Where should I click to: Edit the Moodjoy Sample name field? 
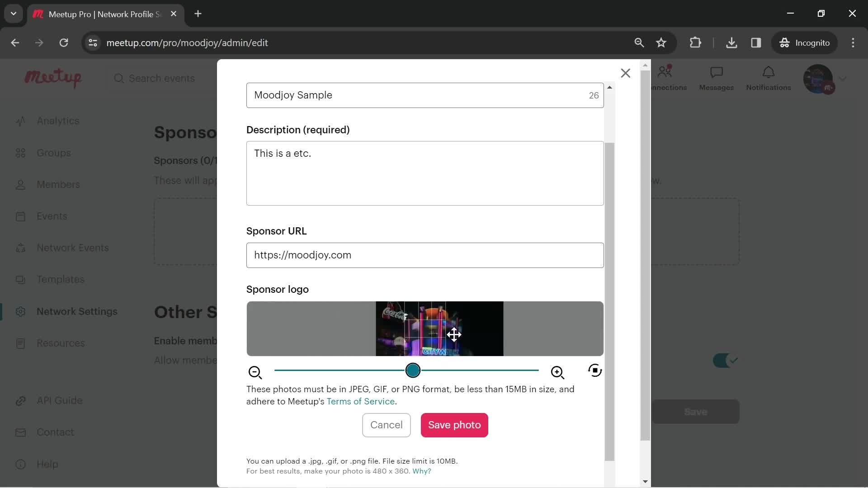[425, 95]
